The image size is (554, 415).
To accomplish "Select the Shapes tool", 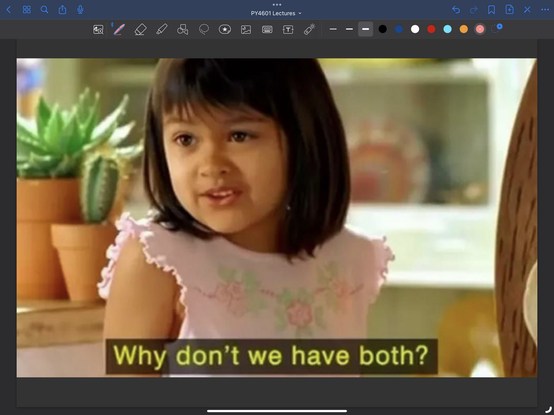I will point(182,29).
